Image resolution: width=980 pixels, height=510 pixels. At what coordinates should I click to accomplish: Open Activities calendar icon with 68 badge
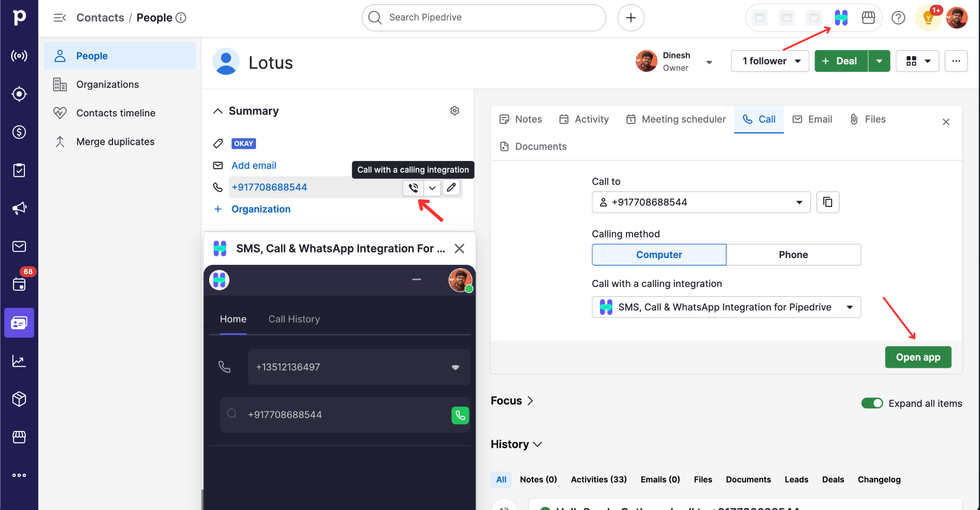pos(19,284)
